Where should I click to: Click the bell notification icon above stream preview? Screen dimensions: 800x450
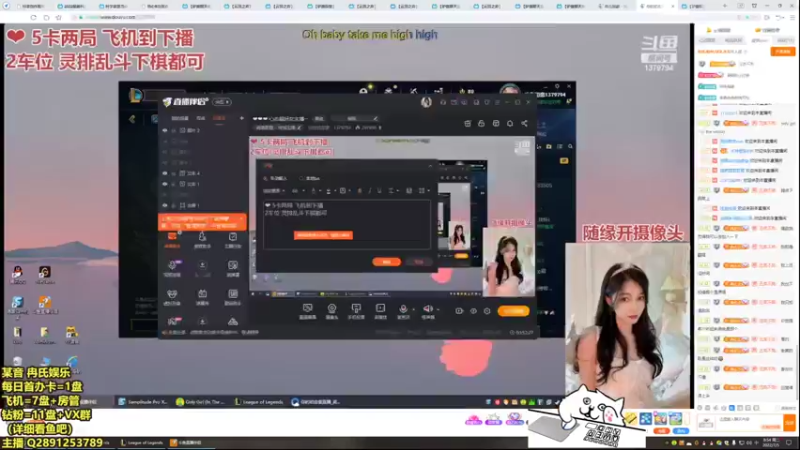510,123
